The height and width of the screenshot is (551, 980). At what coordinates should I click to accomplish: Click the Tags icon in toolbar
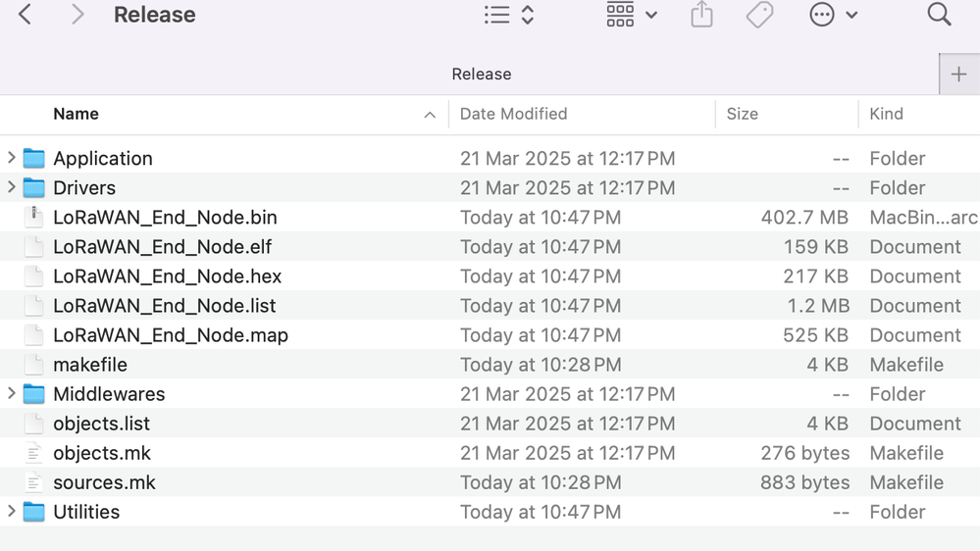tap(759, 15)
